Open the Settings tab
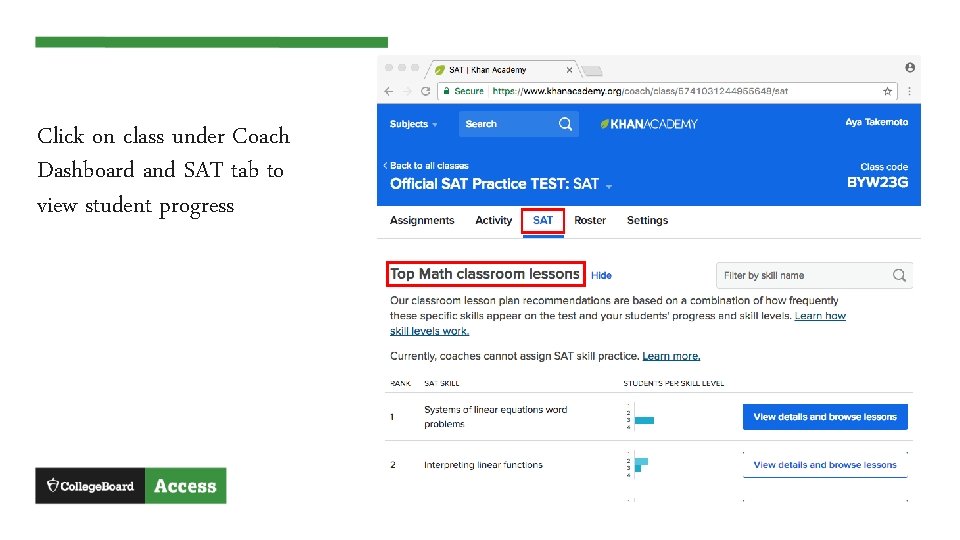Image resolution: width=960 pixels, height=540 pixels. (x=647, y=220)
